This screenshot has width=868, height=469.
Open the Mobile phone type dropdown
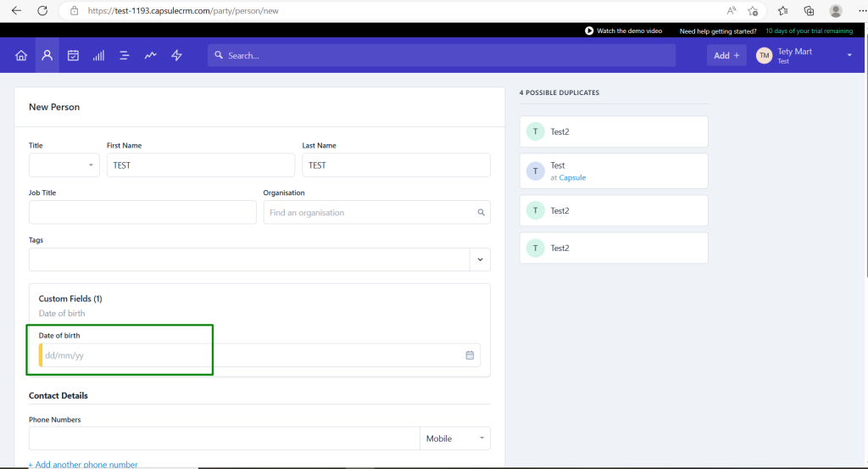[x=455, y=438]
